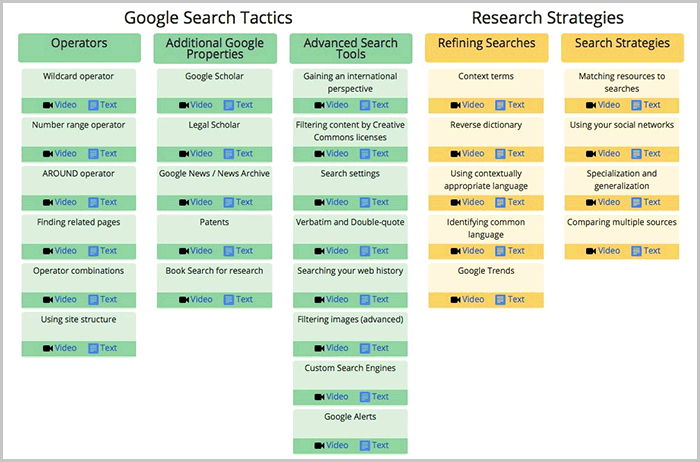
Task: Click the text document icon under Patents
Action: 229,251
